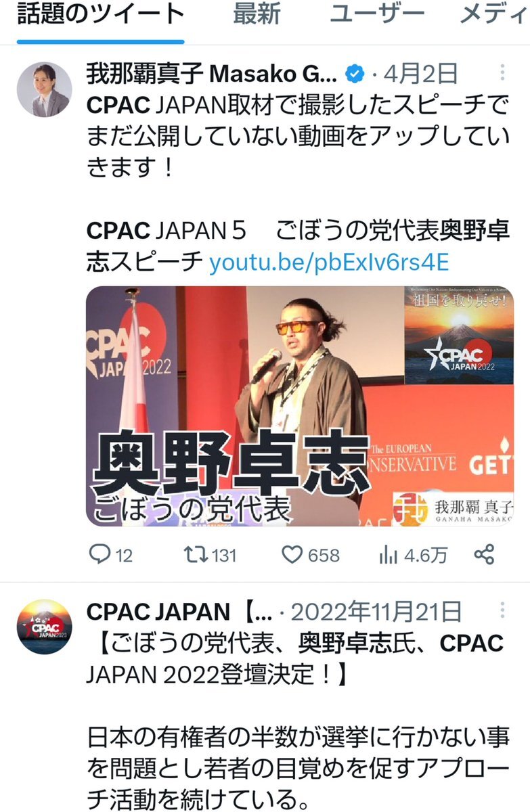Click 4月2日 tweet date
530x812 pixels.
tap(421, 73)
